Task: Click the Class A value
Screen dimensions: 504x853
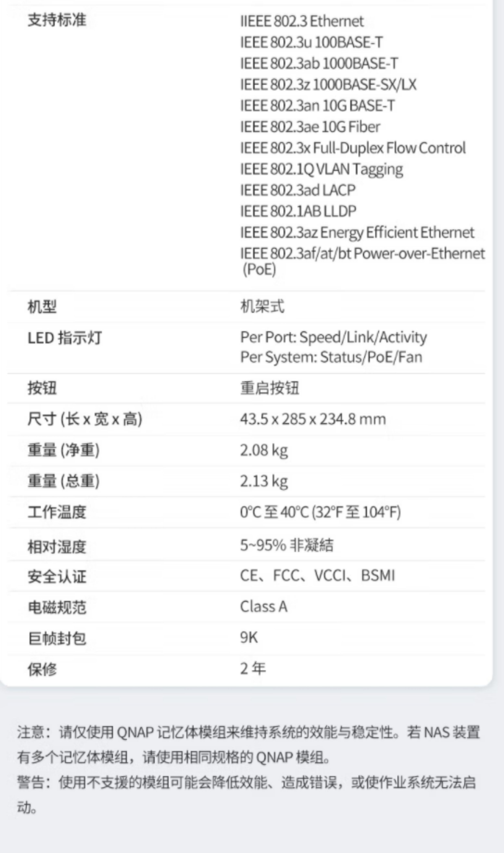Action: 264,607
